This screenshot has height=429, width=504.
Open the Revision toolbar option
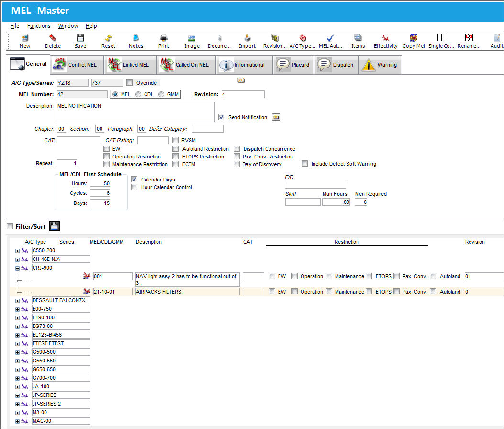tap(275, 41)
